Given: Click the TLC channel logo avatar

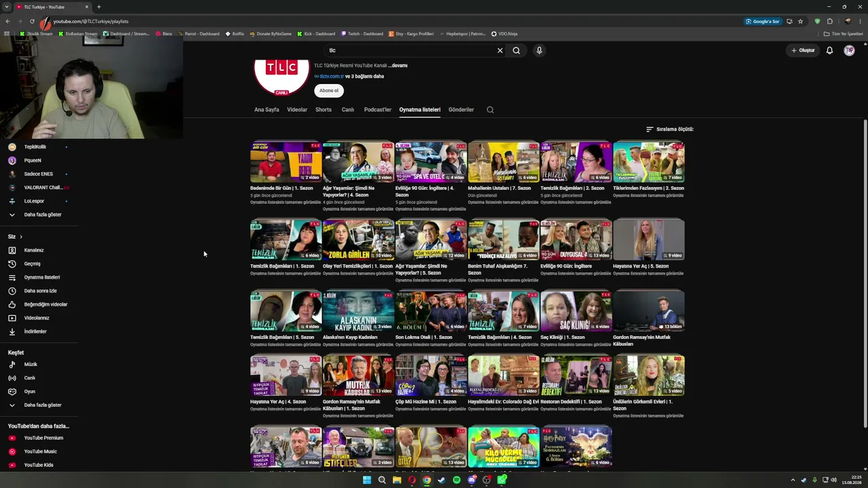Looking at the screenshot, I should (281, 74).
